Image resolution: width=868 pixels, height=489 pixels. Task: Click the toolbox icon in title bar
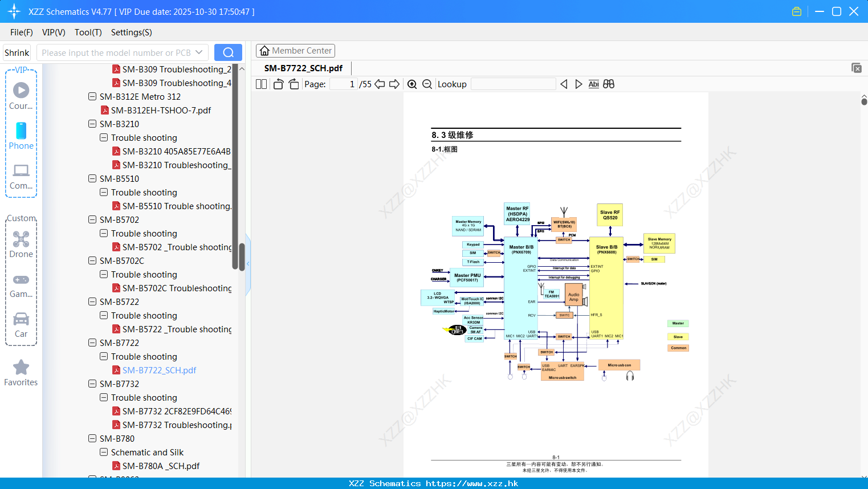[797, 11]
